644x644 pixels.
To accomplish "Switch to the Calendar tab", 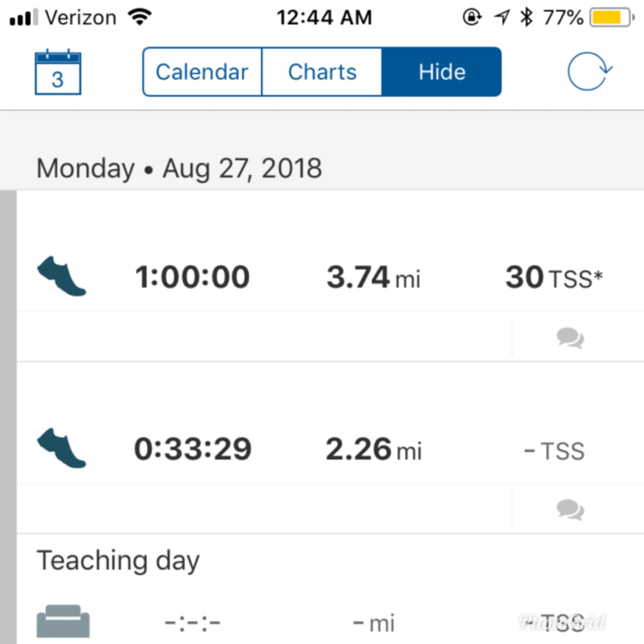I will (202, 72).
